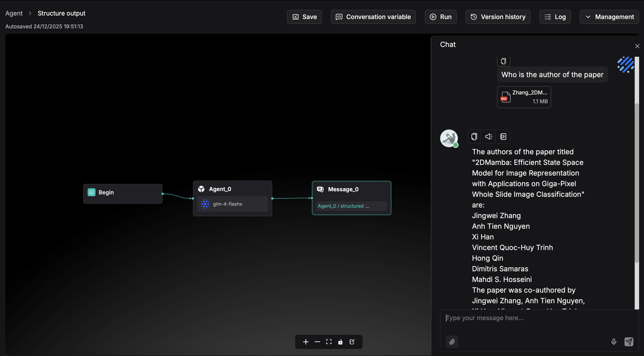Open Version history

pyautogui.click(x=498, y=17)
